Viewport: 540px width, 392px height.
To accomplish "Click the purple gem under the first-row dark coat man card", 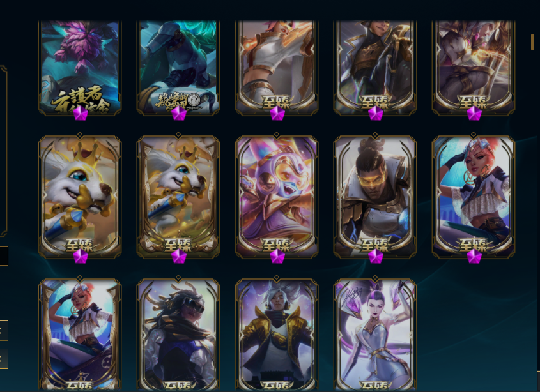I will (x=376, y=113).
